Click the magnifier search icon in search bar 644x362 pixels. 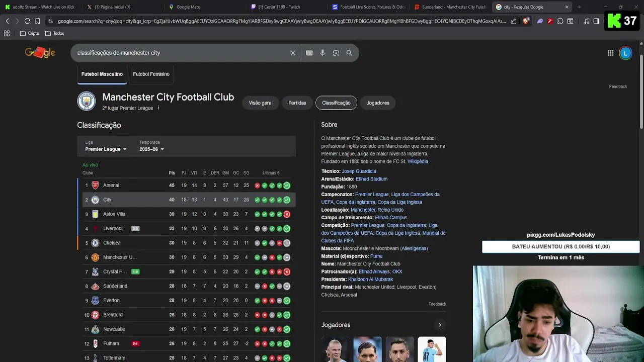[x=349, y=53]
